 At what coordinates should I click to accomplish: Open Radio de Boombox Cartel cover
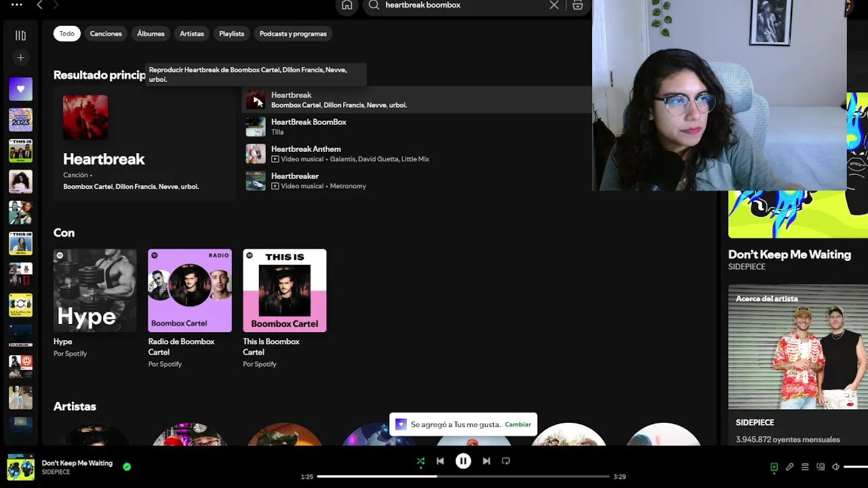coord(190,291)
